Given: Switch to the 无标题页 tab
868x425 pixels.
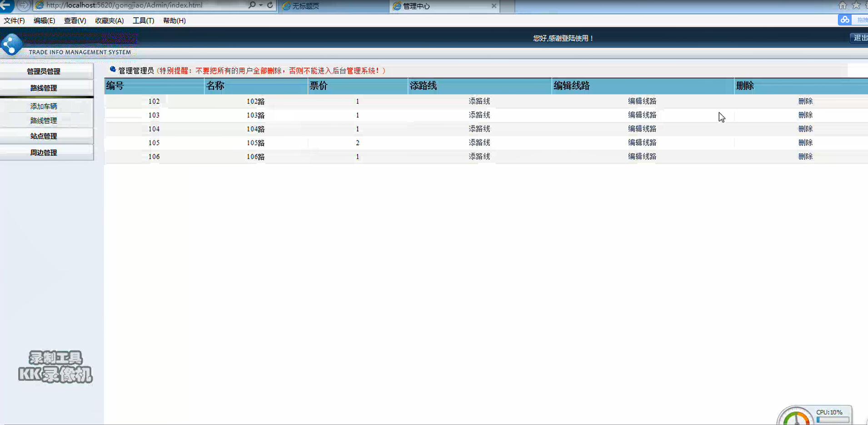Looking at the screenshot, I should tap(334, 6).
